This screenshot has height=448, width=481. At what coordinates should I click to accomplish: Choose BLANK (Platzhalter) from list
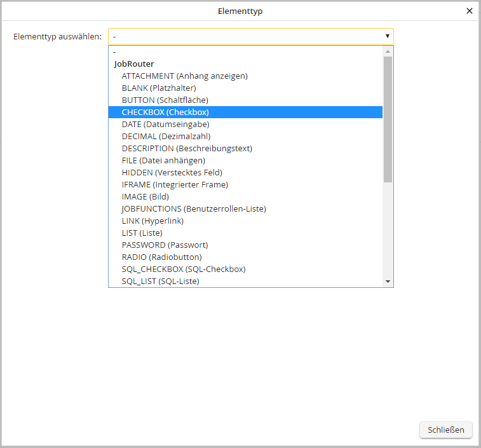pos(159,88)
